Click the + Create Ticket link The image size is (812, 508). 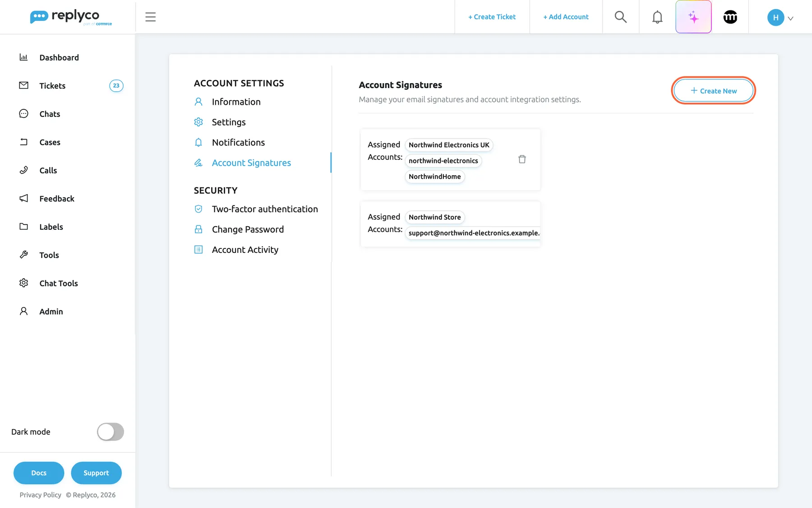coord(492,17)
